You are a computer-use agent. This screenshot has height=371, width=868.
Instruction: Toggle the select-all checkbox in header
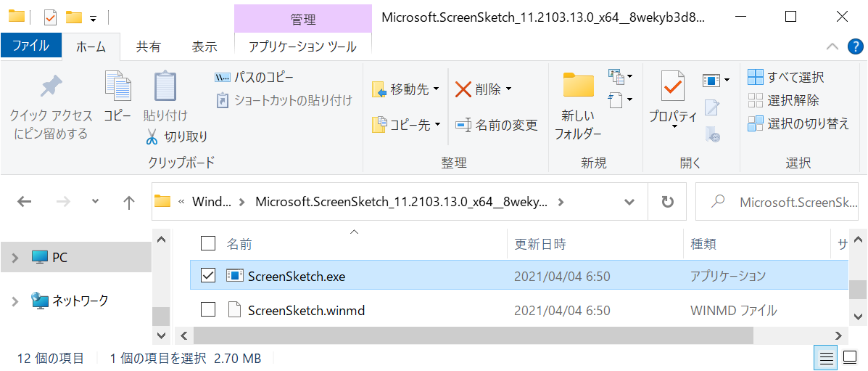pos(207,243)
